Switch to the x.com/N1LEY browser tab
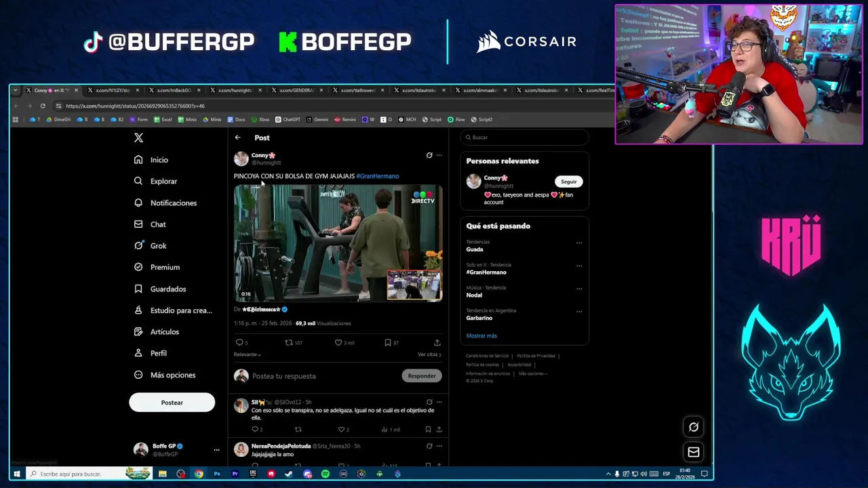 pos(113,90)
